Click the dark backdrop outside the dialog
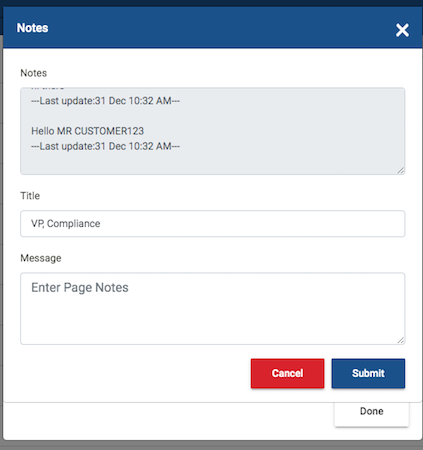 coord(211,445)
